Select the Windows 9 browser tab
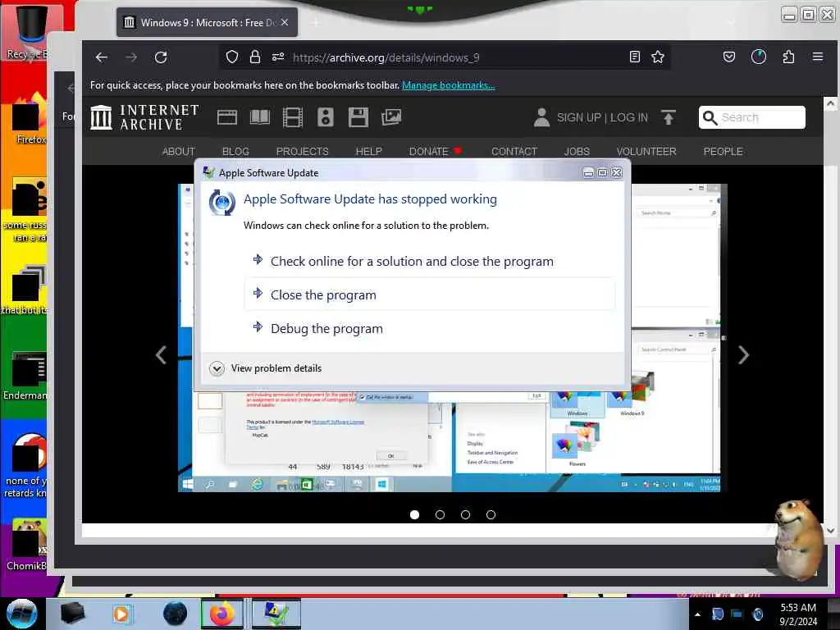 [206, 22]
